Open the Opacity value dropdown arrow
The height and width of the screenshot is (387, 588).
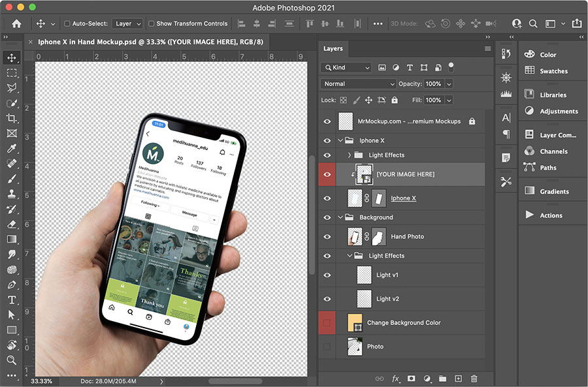tap(449, 84)
